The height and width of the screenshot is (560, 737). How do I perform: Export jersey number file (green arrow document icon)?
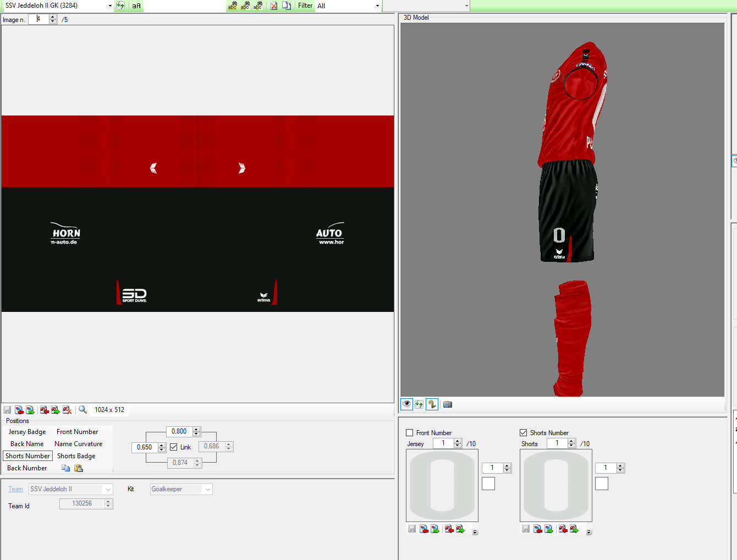[x=460, y=529]
